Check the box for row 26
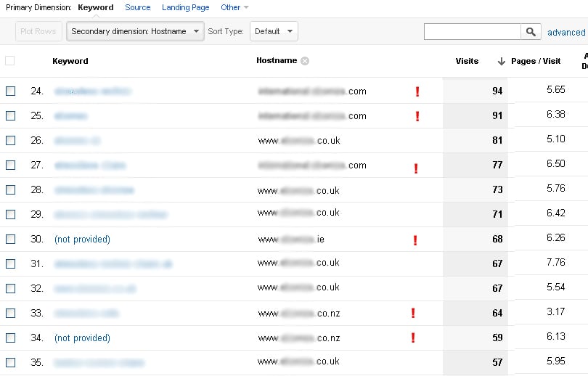This screenshot has width=588, height=376. click(10, 141)
